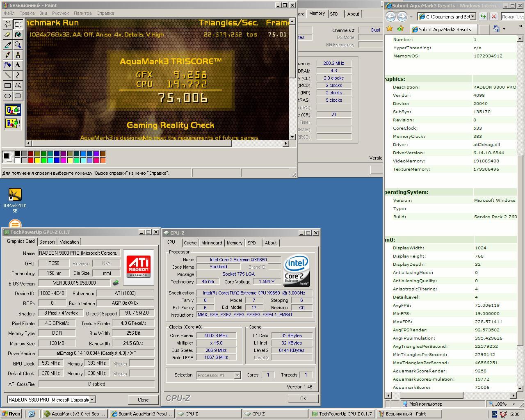525x420 pixels.
Task: Switch to SPD tab in CPU-Z behind Paint
Action: click(334, 14)
